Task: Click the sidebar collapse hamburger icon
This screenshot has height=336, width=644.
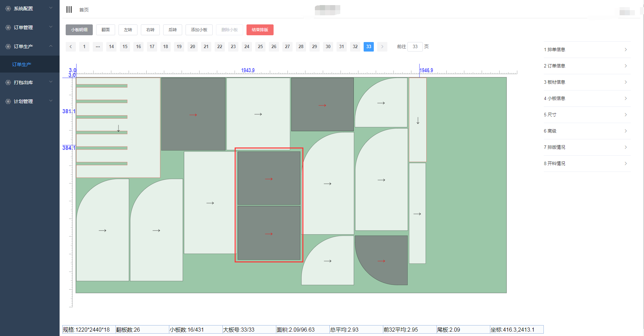Action: tap(69, 9)
